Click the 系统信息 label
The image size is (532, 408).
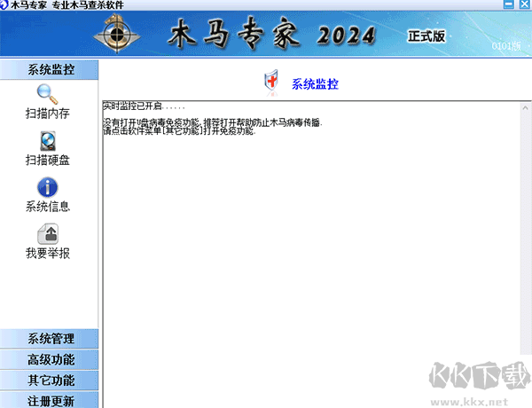tap(48, 207)
